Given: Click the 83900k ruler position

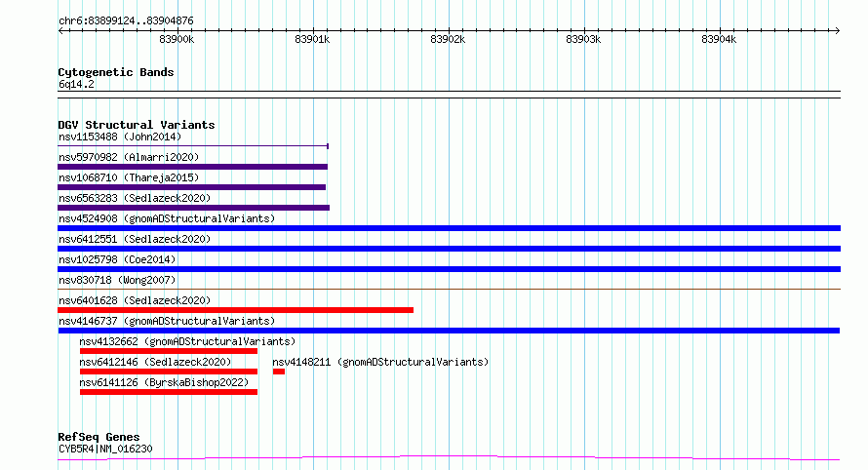Looking at the screenshot, I should tap(177, 39).
